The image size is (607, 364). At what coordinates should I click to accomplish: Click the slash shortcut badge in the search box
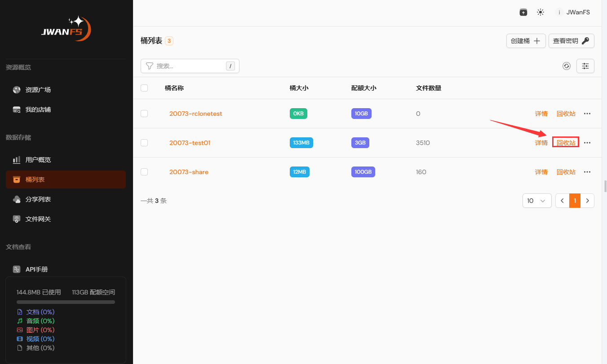230,66
